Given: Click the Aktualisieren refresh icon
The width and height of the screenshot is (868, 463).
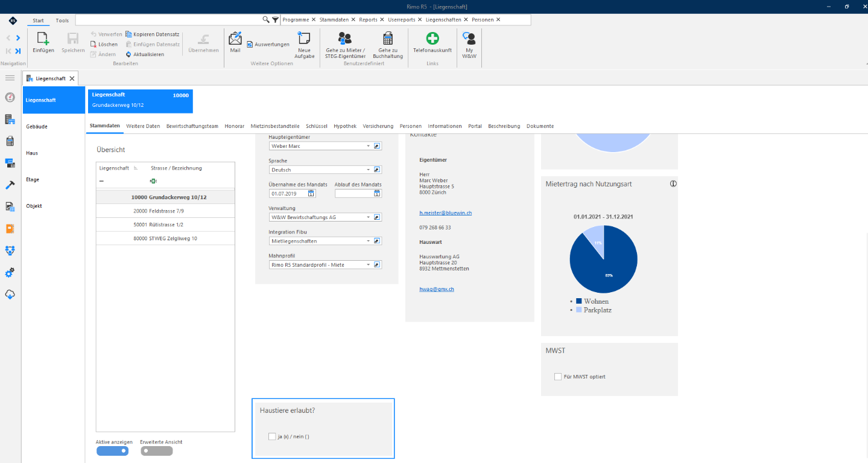Looking at the screenshot, I should [128, 54].
